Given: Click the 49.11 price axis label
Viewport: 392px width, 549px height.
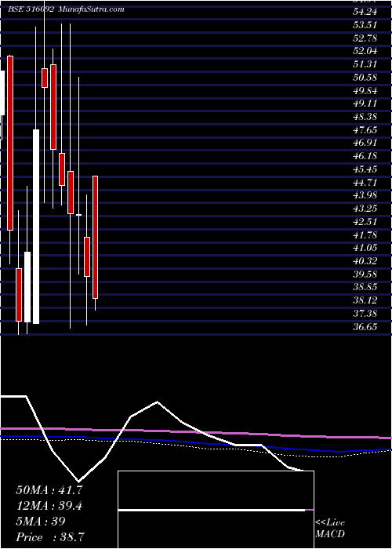Looking at the screenshot, I should 365,104.
